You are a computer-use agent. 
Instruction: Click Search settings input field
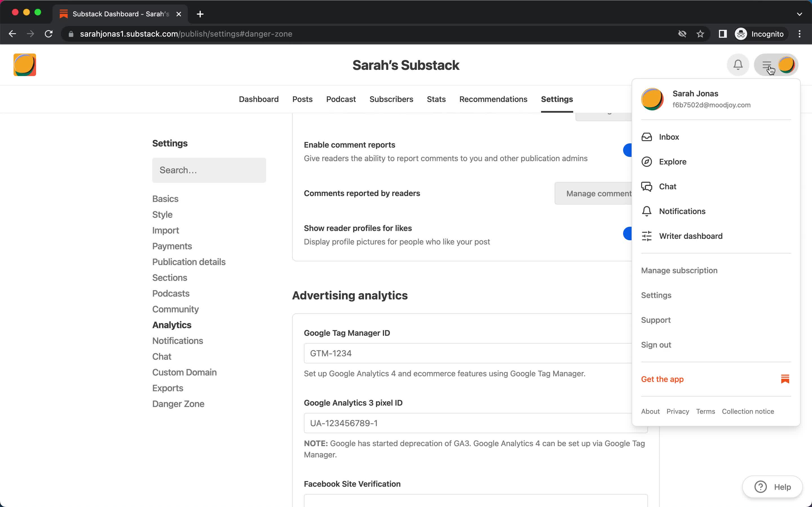pos(209,170)
